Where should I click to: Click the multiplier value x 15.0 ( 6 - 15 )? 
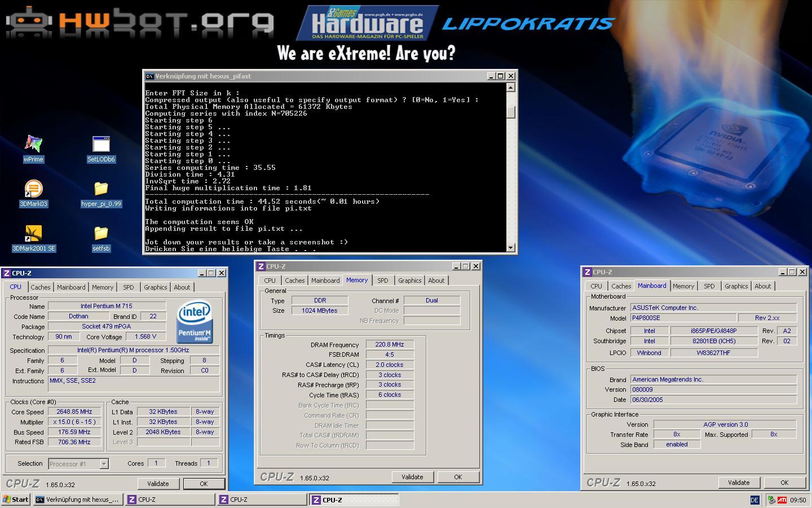pos(74,422)
